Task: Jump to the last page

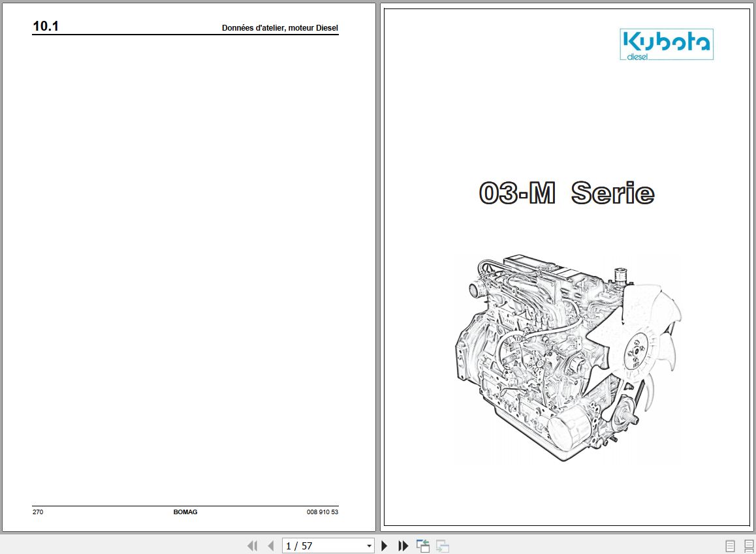Action: [403, 546]
